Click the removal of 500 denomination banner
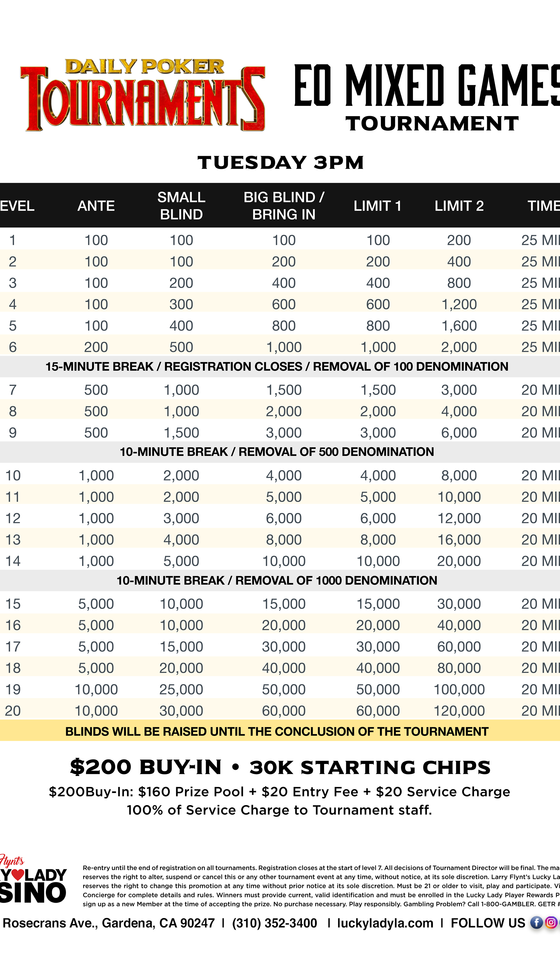Viewport: 560px width, 963px height. click(x=276, y=452)
